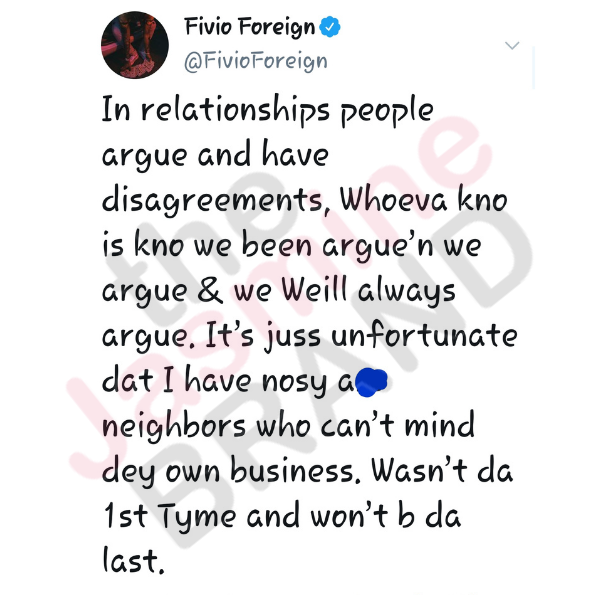Image resolution: width=595 pixels, height=595 pixels.
Task: Click the opening word "In" of tweet
Action: tap(116, 109)
